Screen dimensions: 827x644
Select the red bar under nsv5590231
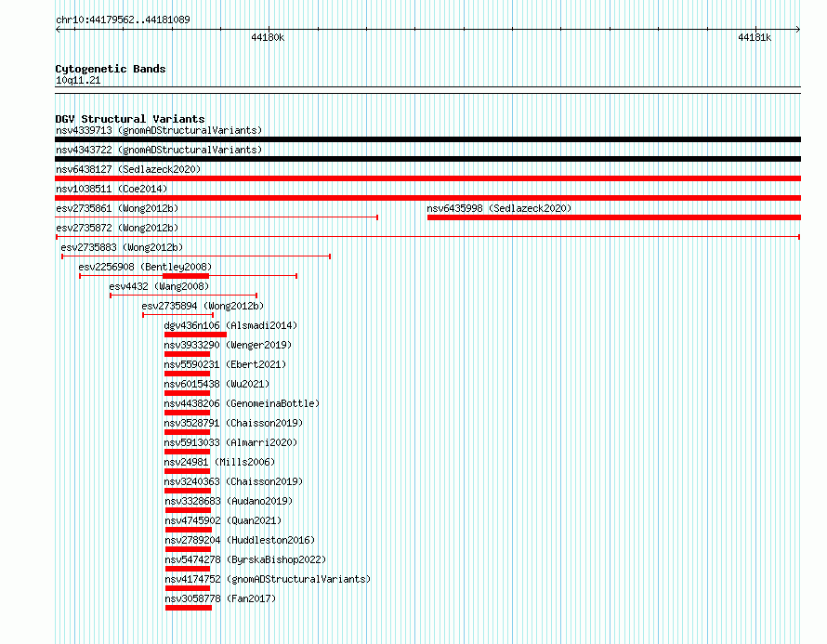pyautogui.click(x=187, y=374)
